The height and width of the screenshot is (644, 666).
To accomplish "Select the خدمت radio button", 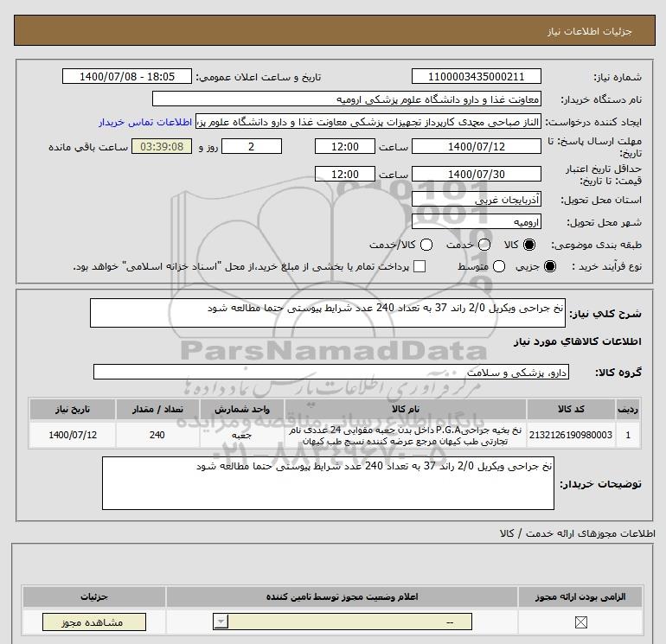I will click(484, 245).
